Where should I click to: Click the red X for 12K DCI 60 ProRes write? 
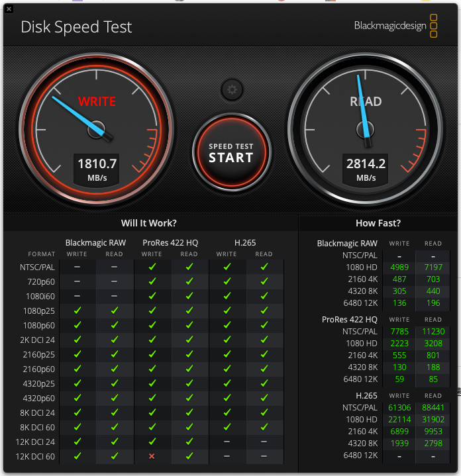(x=152, y=456)
